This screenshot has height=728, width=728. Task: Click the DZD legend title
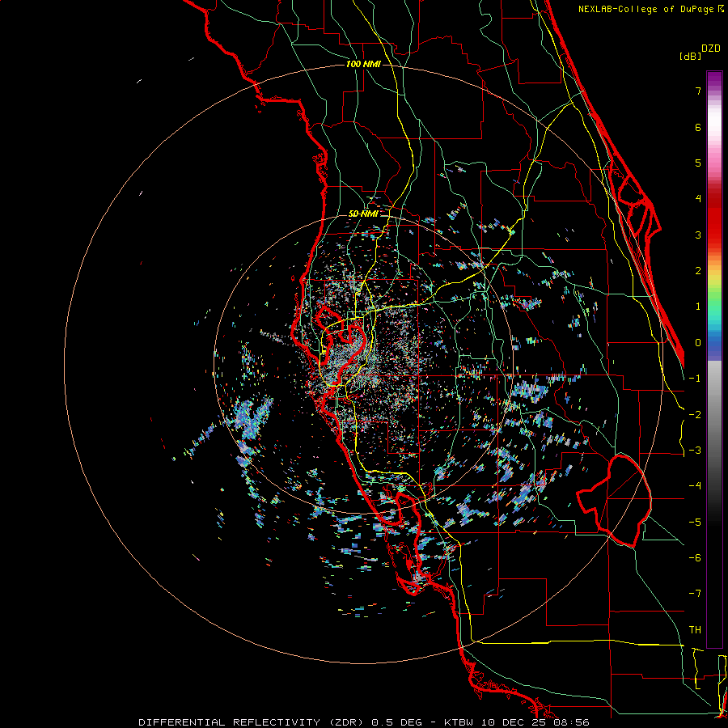[711, 49]
